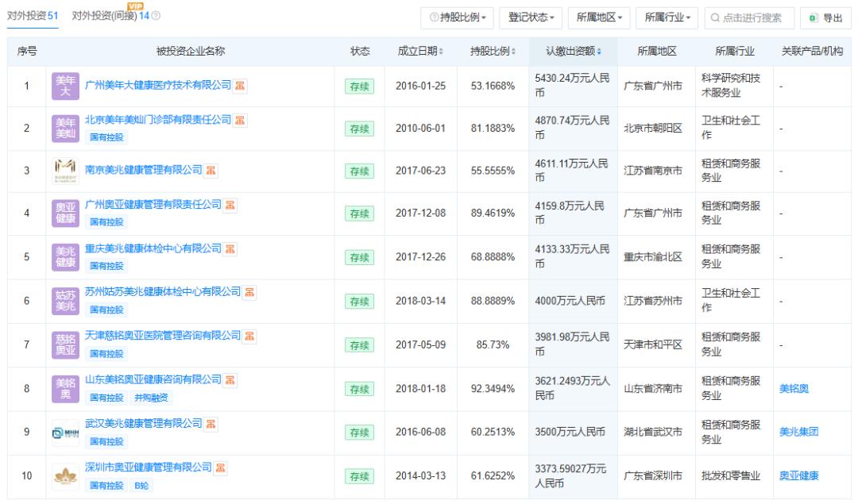Open the 所属行业 filter dropdown
Viewport: 858px width, 504px height.
[667, 17]
